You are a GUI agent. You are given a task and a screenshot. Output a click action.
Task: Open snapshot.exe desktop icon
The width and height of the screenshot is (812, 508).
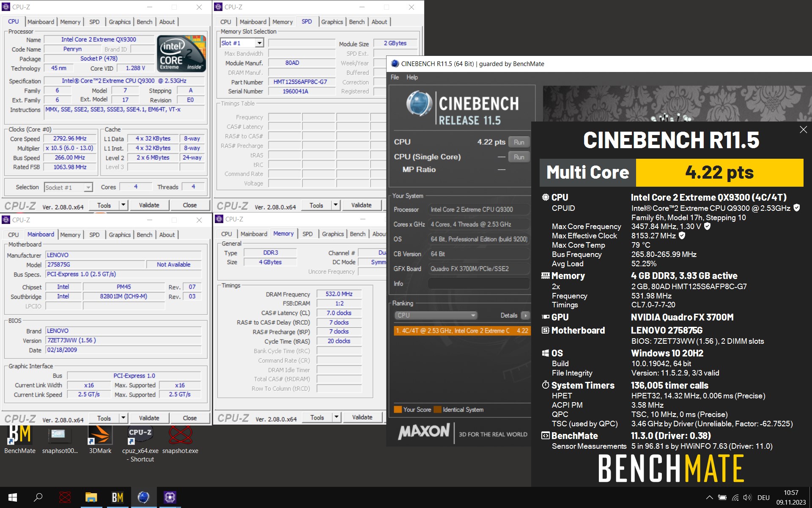click(x=180, y=440)
